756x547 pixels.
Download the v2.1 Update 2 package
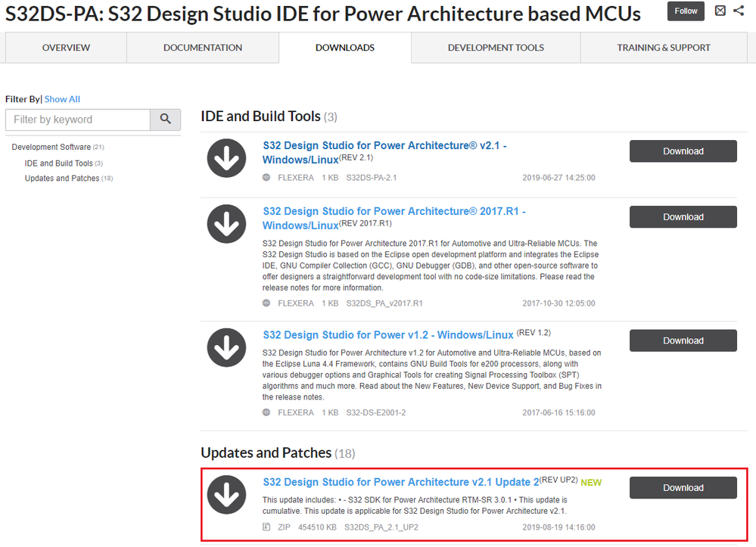(x=683, y=488)
